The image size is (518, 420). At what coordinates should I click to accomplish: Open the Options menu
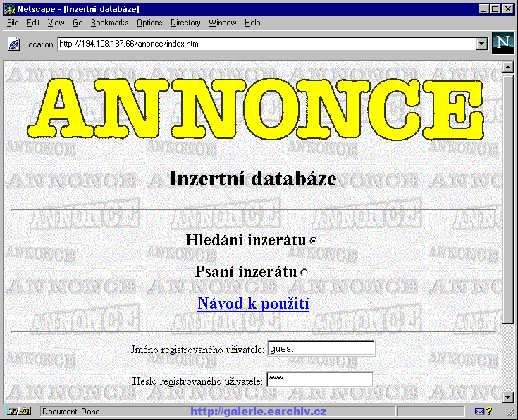(149, 23)
